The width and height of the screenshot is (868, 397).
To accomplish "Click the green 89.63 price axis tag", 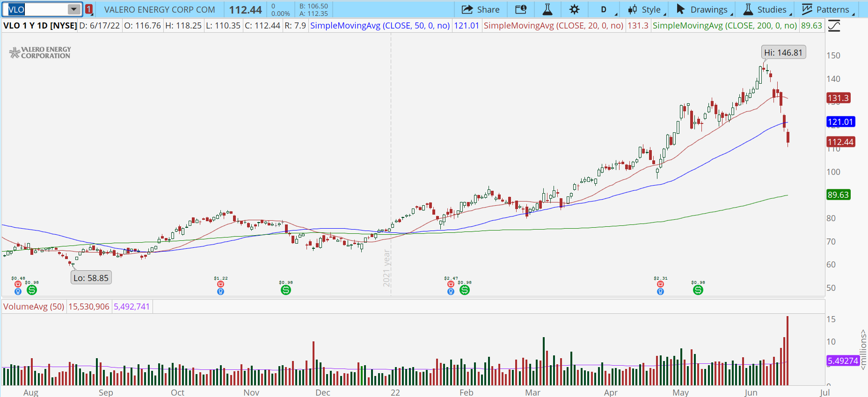I will pos(838,195).
